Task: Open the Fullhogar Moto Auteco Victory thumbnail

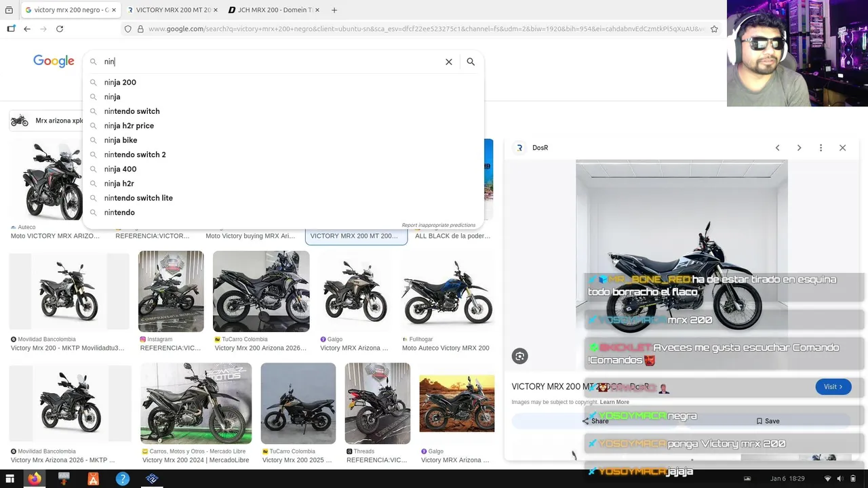Action: (x=447, y=291)
